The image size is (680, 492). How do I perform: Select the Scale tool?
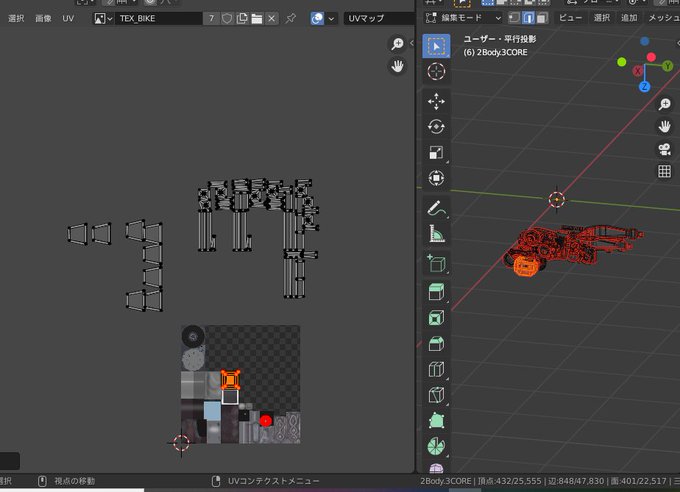436,152
